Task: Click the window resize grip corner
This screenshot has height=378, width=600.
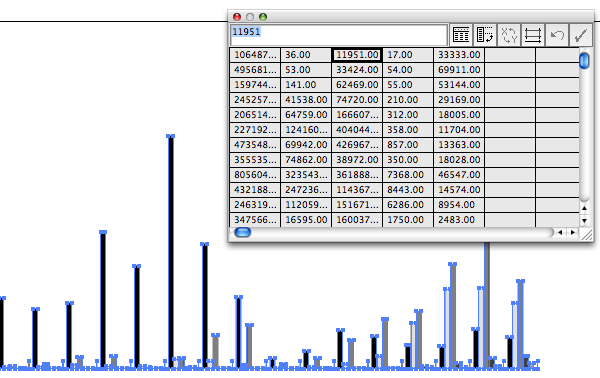Action: coord(587,235)
